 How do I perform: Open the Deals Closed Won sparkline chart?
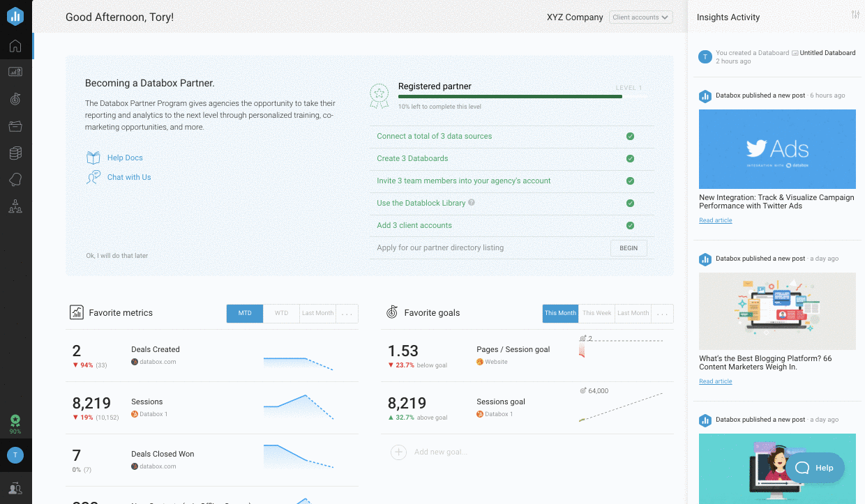(x=299, y=457)
